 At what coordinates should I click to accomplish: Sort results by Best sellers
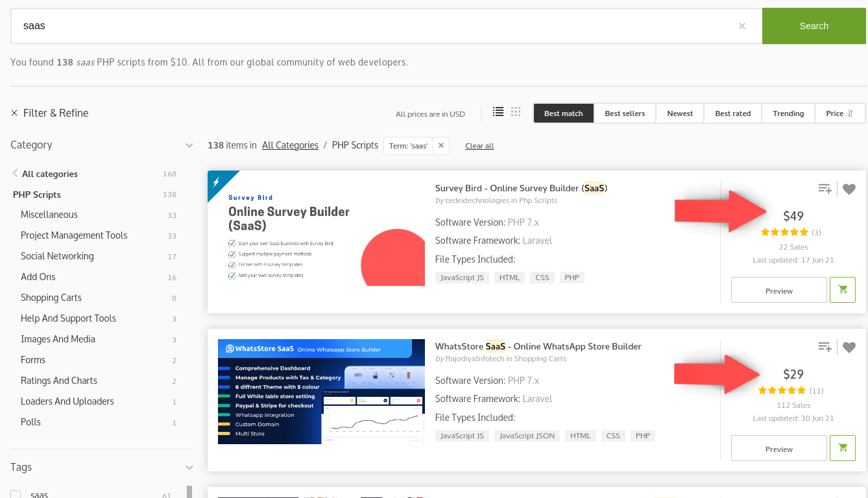(625, 113)
